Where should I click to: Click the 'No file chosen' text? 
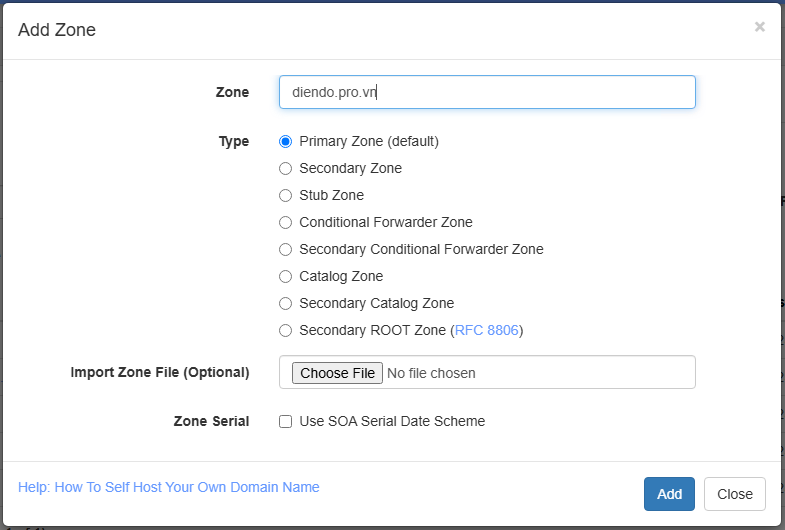(431, 373)
